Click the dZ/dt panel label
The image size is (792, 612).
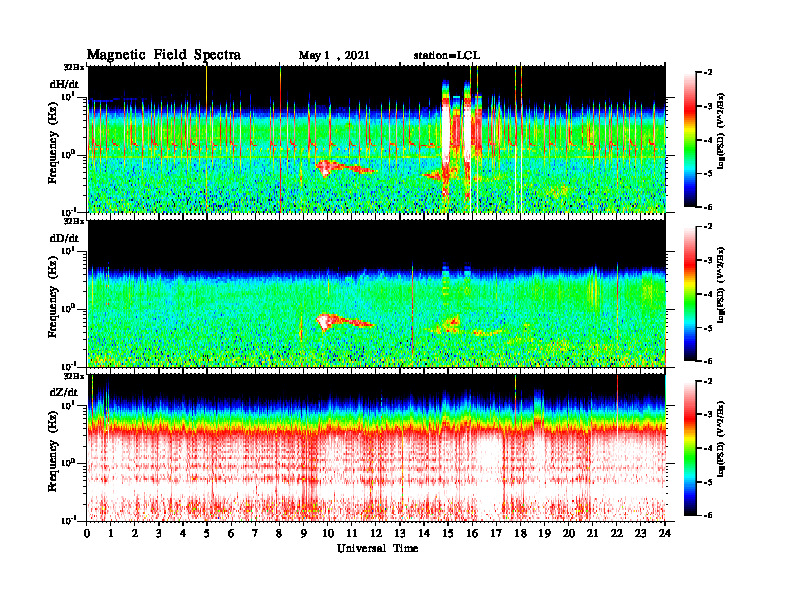click(x=64, y=392)
